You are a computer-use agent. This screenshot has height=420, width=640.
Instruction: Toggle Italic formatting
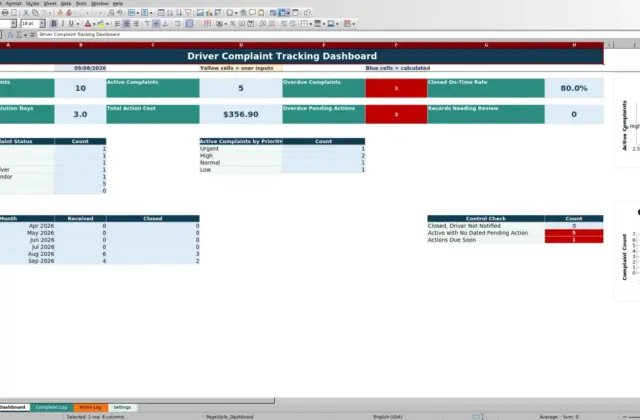pos(62,24)
